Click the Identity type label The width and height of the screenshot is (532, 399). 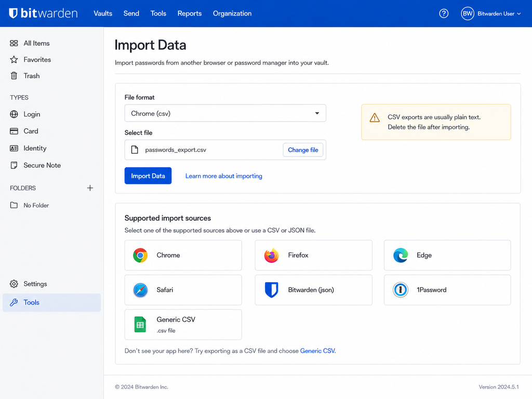[x=35, y=148]
